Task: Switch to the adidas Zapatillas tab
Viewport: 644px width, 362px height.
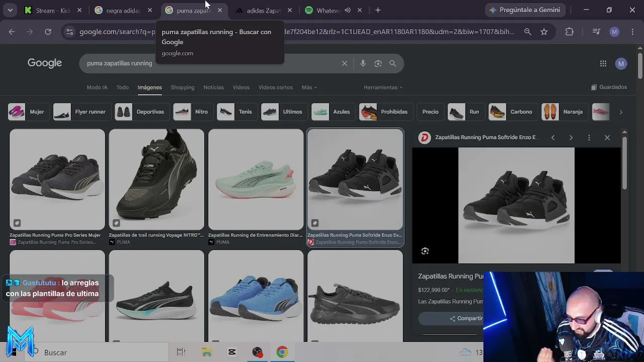Action: (x=264, y=10)
